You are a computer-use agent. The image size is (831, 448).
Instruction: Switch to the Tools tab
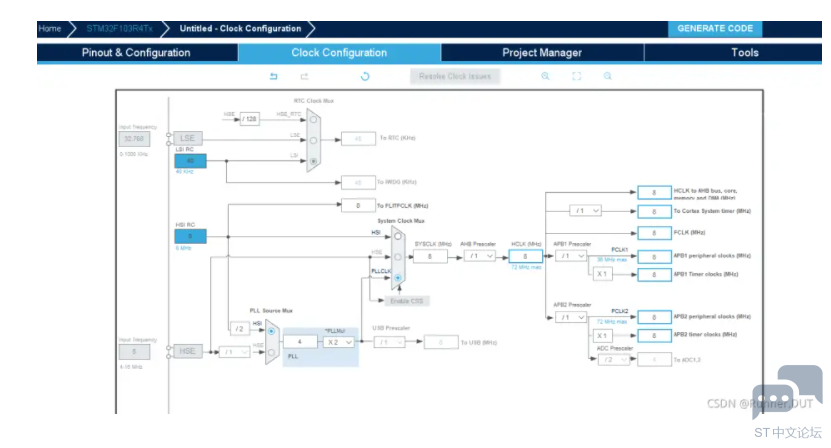(x=733, y=52)
